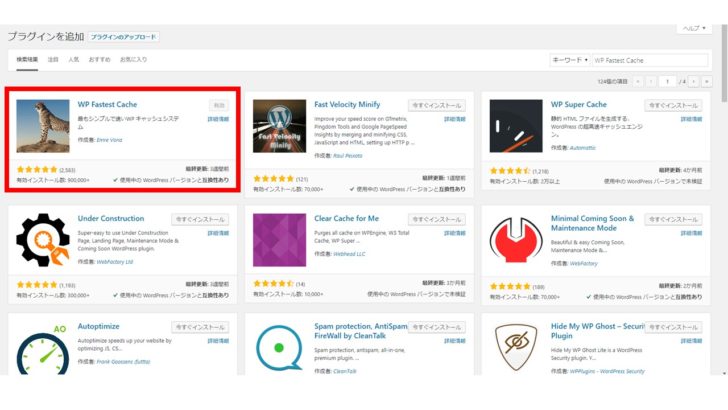Install Minimal Coming Soon plugin now

tap(673, 219)
